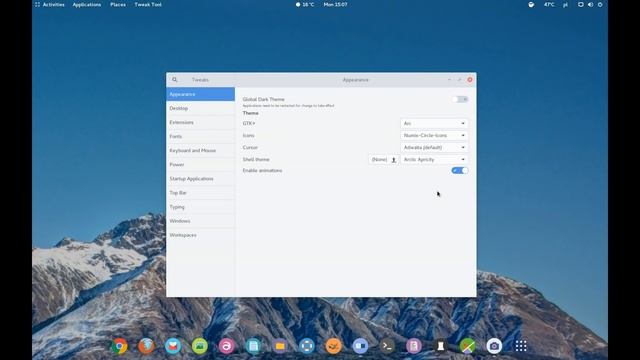Screen dimensions: 640x360
Task: Open the Cursor theme dropdown
Action: [x=434, y=147]
